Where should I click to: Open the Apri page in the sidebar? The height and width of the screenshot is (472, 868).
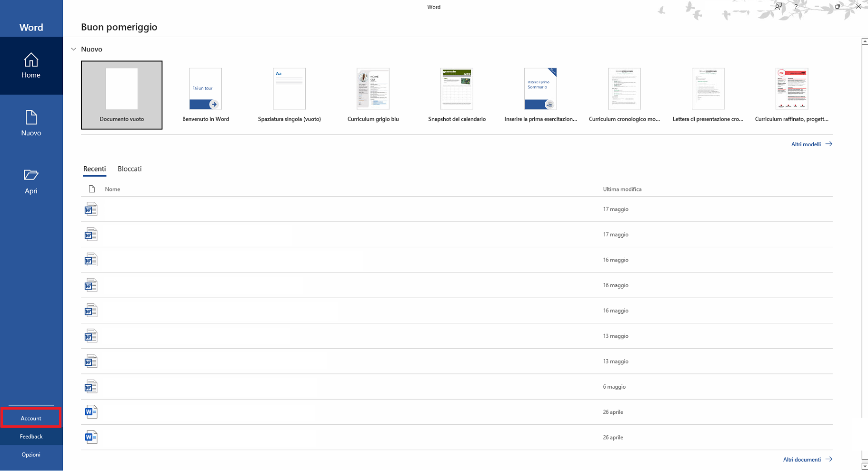pyautogui.click(x=31, y=181)
